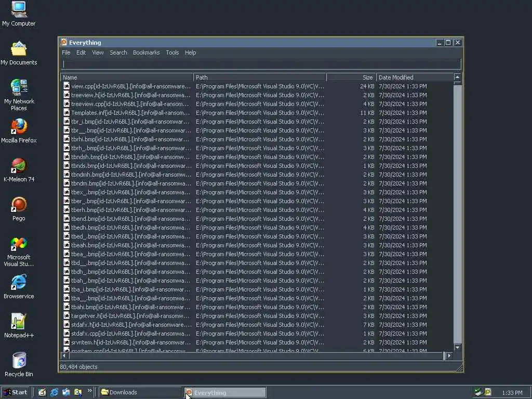
Task: Select the treeview.h file row
Action: pos(257,95)
